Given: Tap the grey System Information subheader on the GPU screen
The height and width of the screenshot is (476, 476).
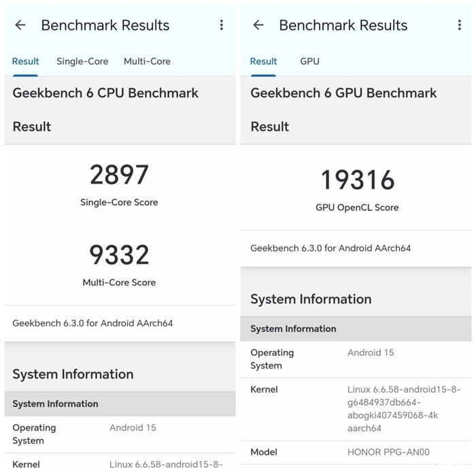Looking at the screenshot, I should click(357, 328).
